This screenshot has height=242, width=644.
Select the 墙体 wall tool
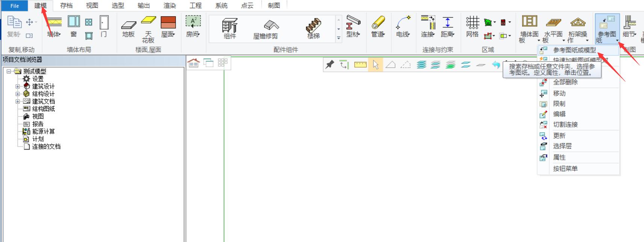[54, 27]
